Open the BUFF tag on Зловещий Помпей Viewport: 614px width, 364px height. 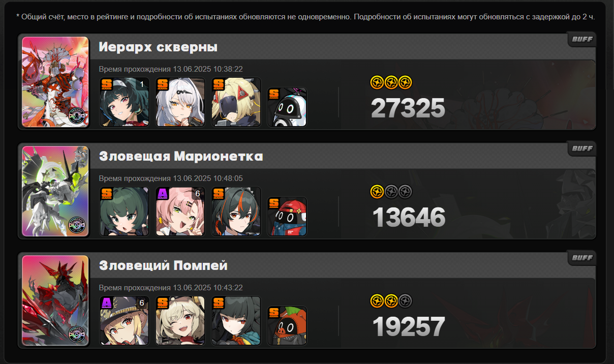[x=582, y=258]
